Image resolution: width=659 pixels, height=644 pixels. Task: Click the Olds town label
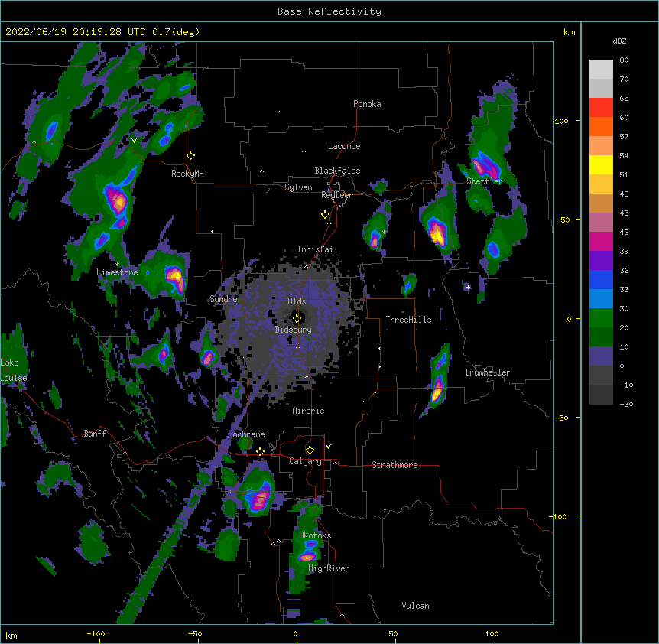[x=297, y=301]
